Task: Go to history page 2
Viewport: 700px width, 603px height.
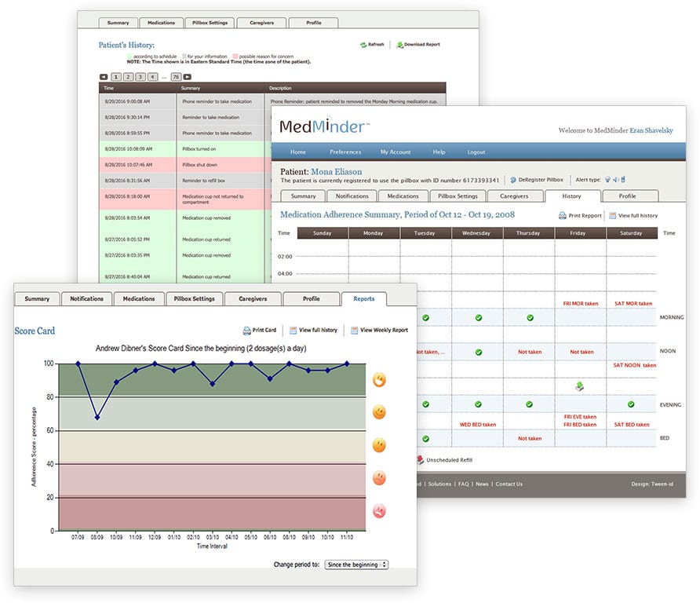Action: 128,77
